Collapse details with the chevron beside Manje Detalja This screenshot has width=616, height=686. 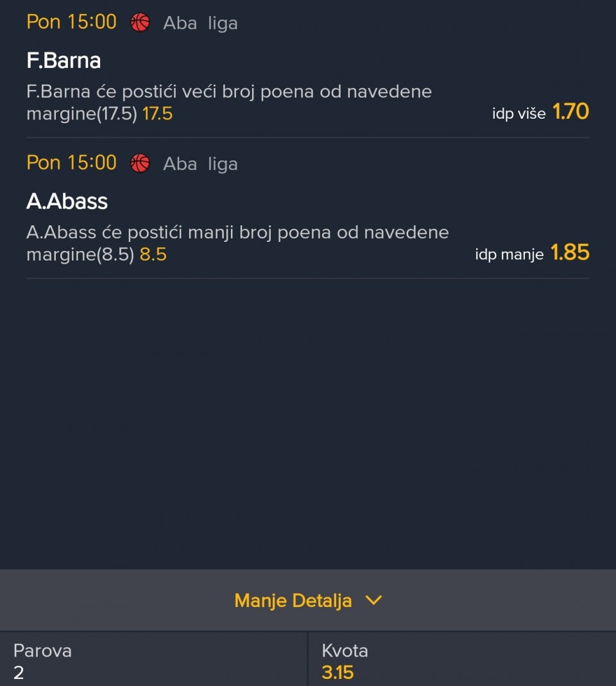(x=373, y=600)
